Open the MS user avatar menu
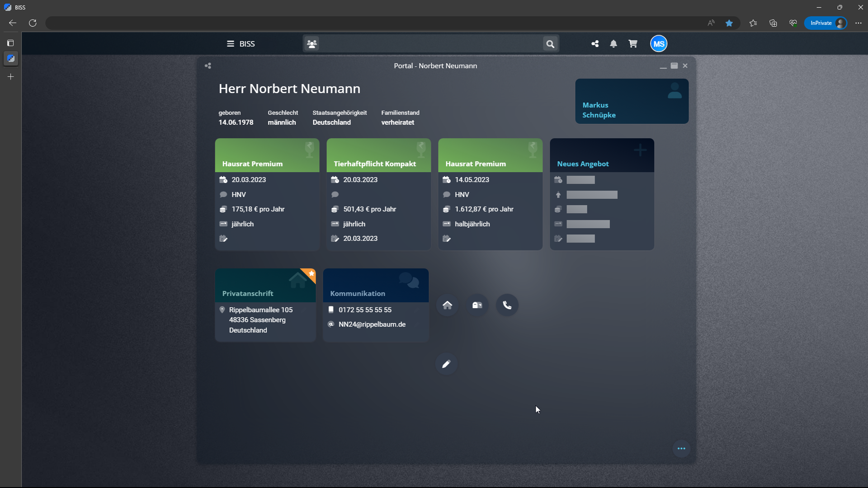Image resolution: width=868 pixels, height=488 pixels. (x=659, y=44)
